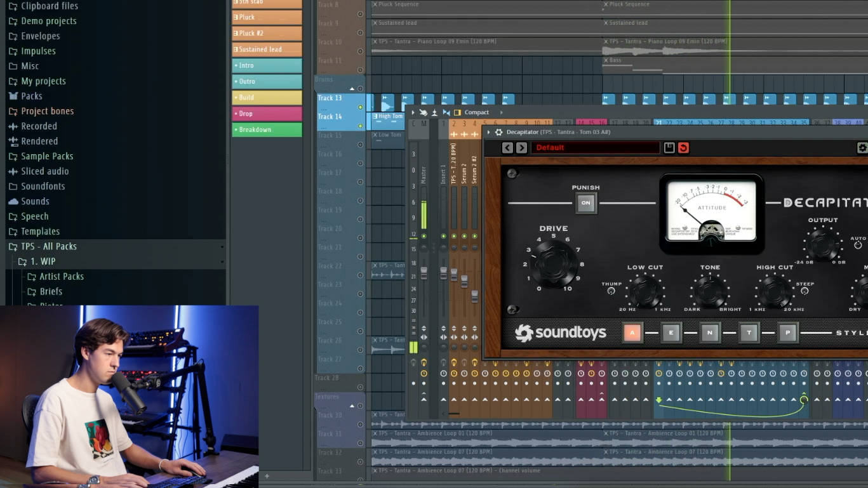Open the Low Tom clip menu
Viewport: 868px width, 488px height.
click(x=375, y=135)
